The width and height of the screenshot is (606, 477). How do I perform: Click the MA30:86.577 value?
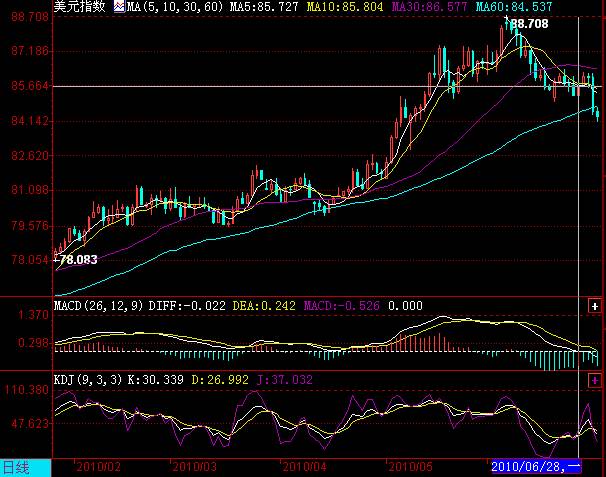429,7
